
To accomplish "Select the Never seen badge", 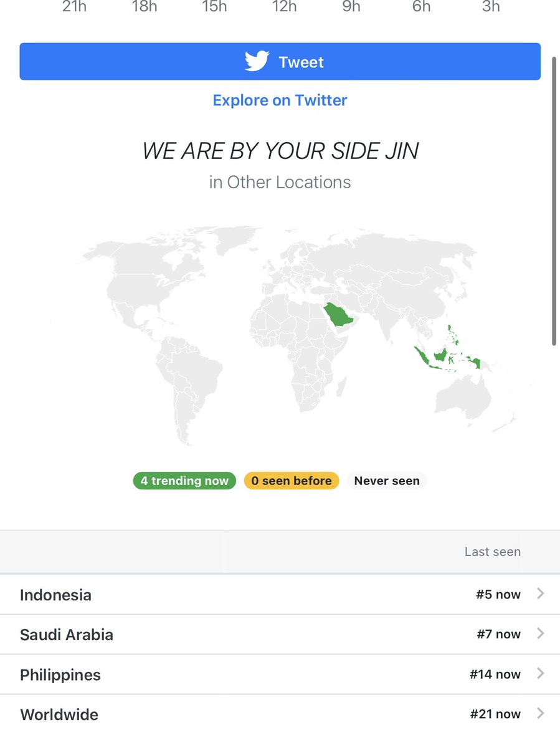I will (x=387, y=481).
